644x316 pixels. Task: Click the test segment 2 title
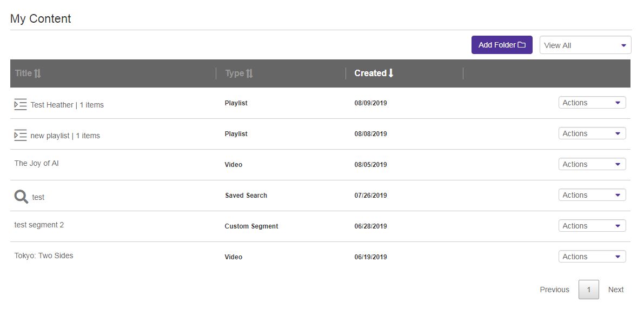point(39,225)
